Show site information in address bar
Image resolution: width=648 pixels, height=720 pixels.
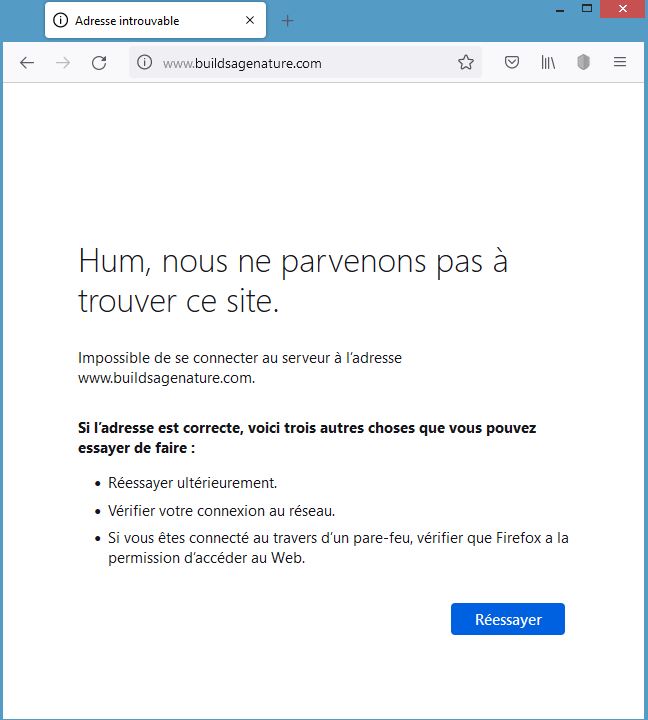(144, 63)
